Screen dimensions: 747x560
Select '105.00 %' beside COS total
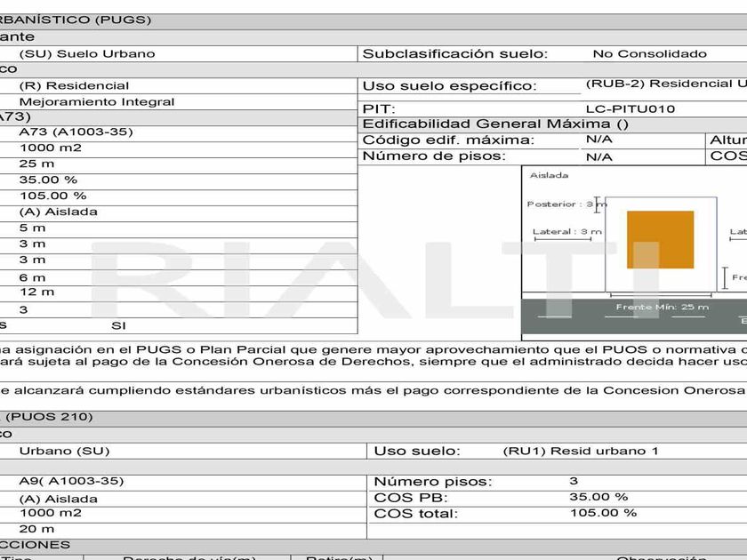603,513
